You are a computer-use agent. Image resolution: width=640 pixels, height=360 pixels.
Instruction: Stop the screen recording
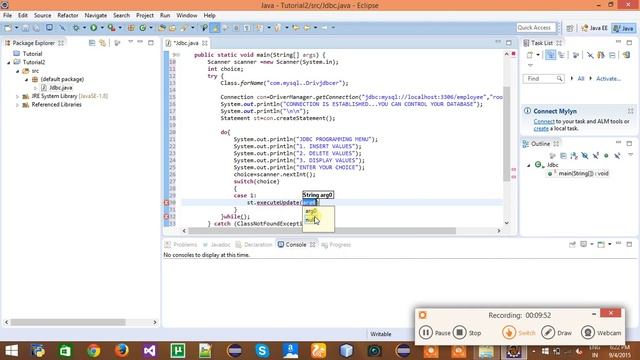[467, 333]
